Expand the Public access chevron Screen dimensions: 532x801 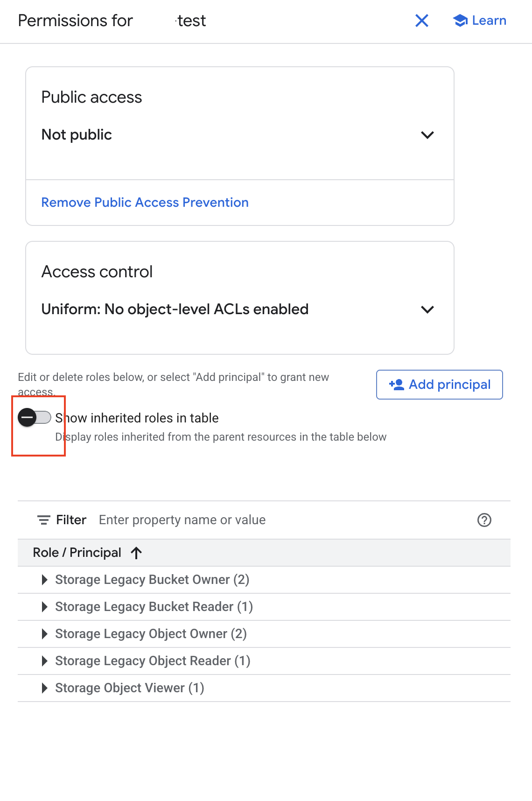click(x=427, y=135)
